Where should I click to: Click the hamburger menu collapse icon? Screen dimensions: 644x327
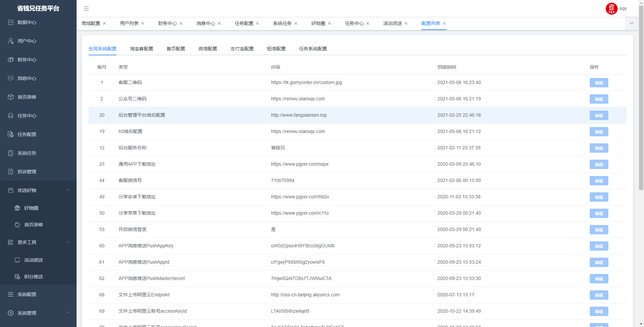point(86,9)
